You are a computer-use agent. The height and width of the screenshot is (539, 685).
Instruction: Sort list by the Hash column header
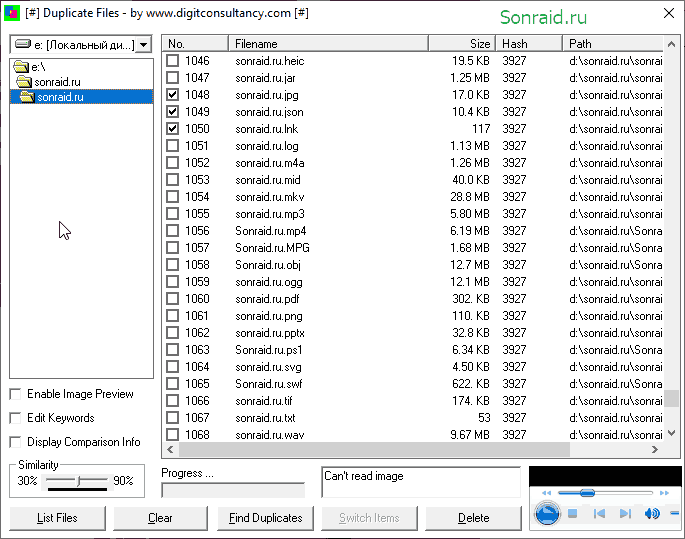[x=529, y=44]
